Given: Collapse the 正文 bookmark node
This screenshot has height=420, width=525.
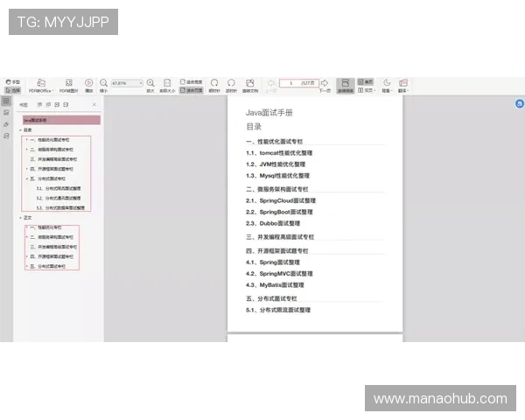Looking at the screenshot, I should tap(20, 218).
